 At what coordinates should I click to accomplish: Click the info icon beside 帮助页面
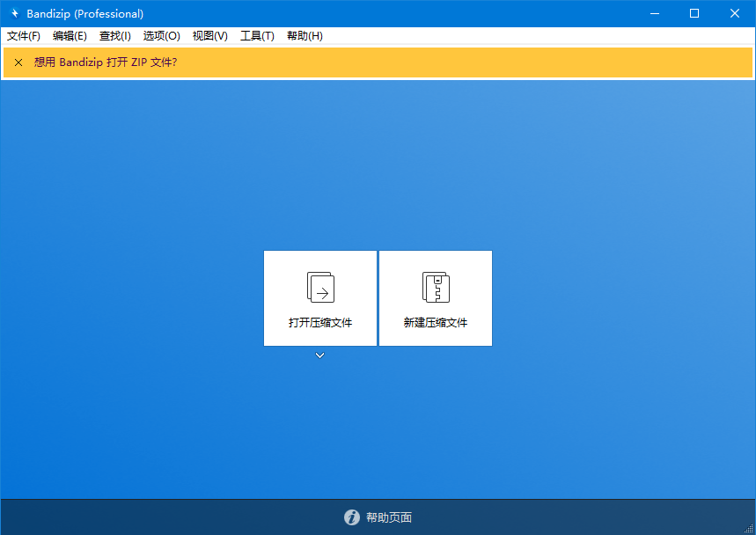(351, 517)
